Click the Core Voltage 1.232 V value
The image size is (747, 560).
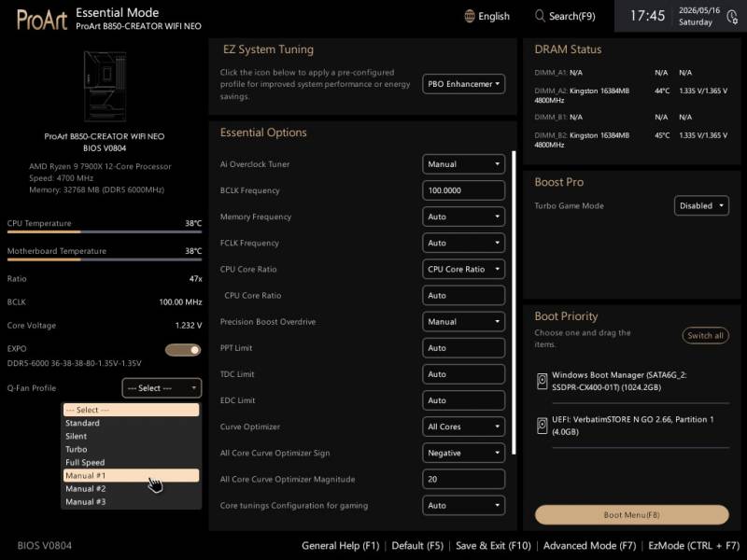pyautogui.click(x=189, y=325)
